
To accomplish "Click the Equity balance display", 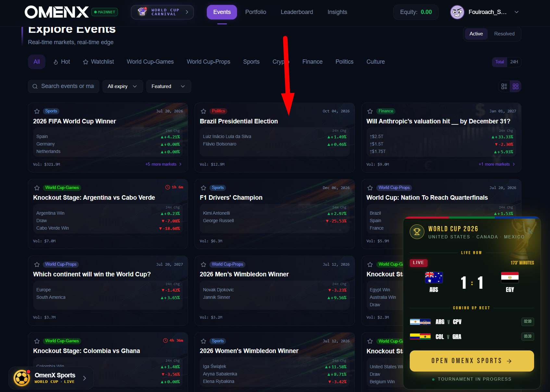I will point(416,12).
